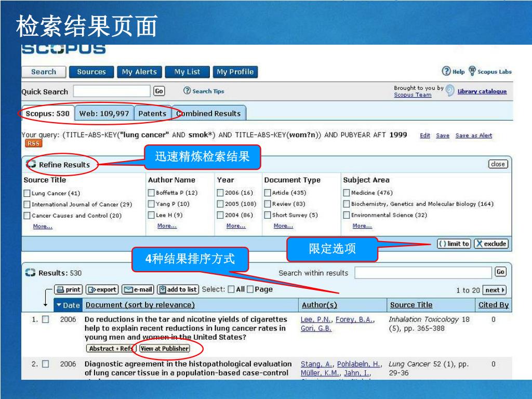
Task: Check Biochemistry, Genetics and Molecular Biology
Action: 347,204
